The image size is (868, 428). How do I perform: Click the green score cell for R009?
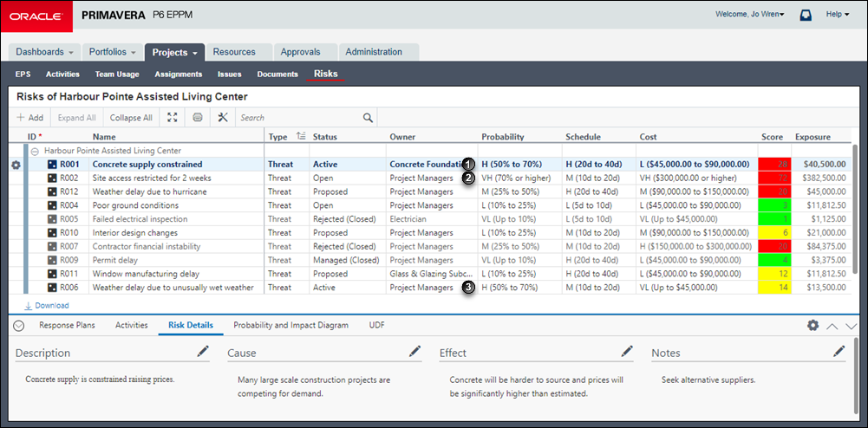(774, 260)
